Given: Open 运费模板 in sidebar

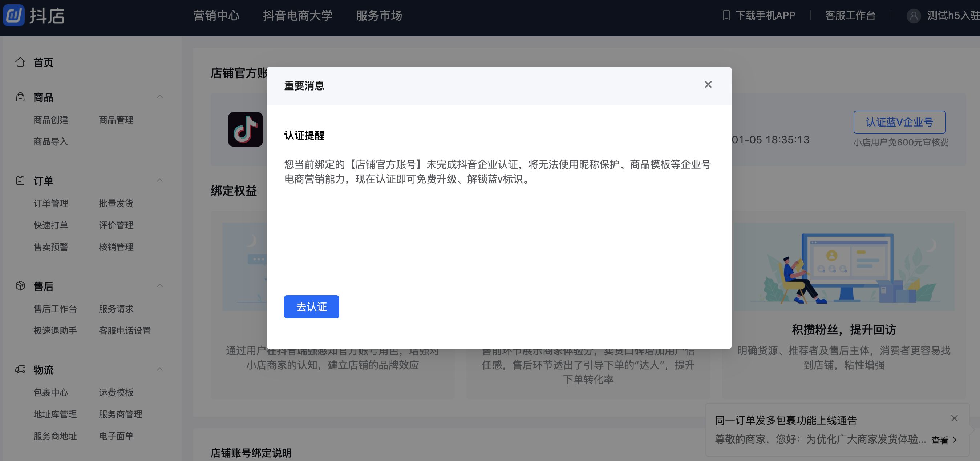Looking at the screenshot, I should tap(116, 392).
